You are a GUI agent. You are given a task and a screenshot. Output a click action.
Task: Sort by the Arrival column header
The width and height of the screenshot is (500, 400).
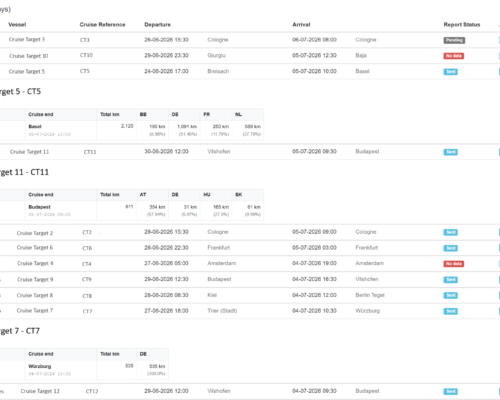[301, 25]
